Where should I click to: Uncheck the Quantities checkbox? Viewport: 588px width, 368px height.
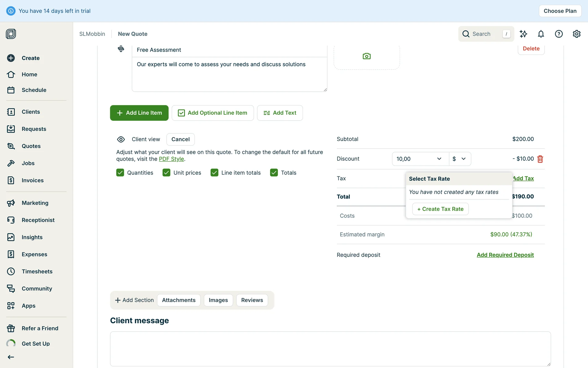coord(120,173)
